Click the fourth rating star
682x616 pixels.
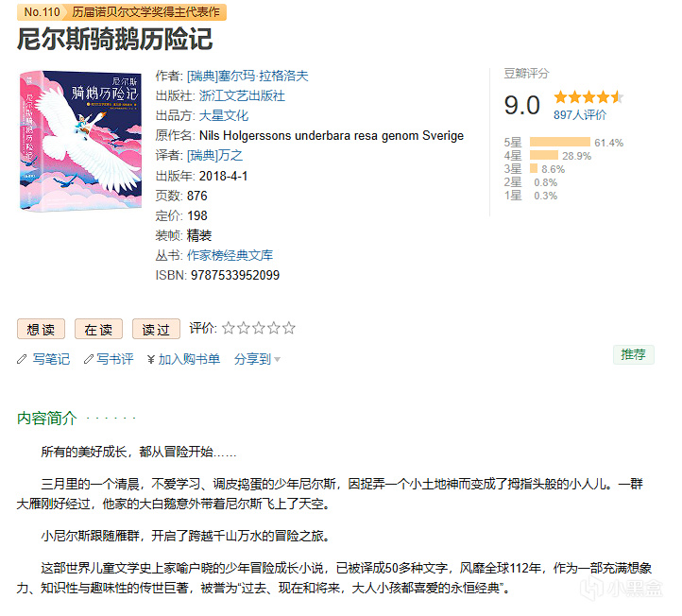pos(274,328)
